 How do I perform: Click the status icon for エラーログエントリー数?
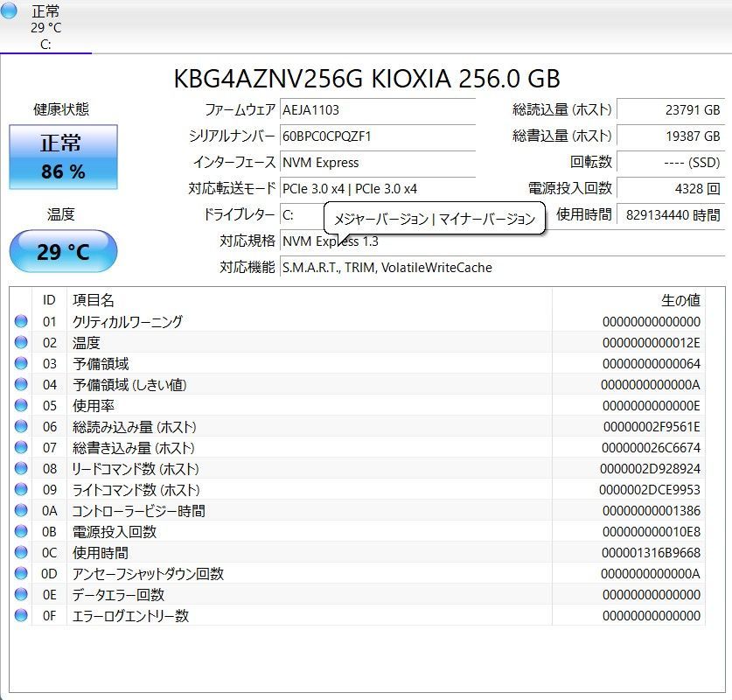(21, 615)
